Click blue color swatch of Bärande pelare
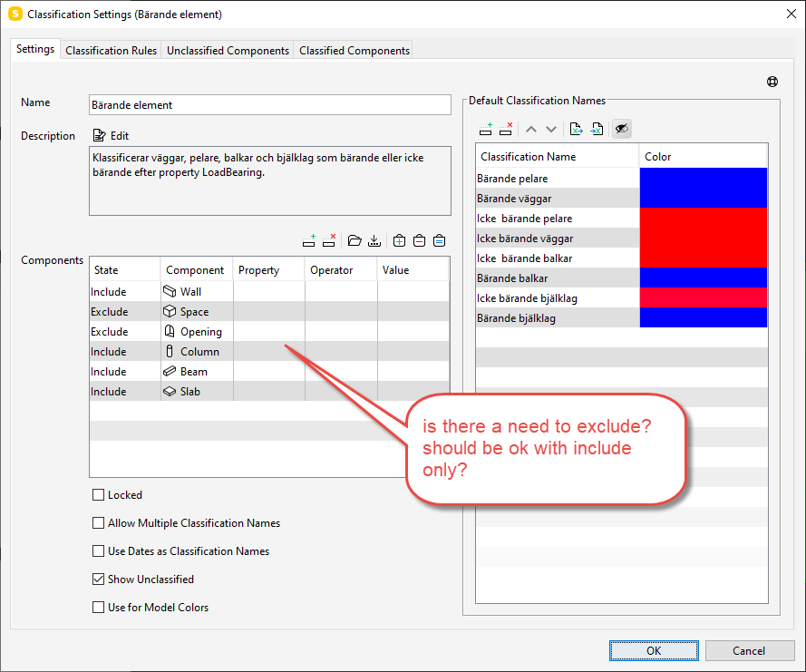 (704, 178)
